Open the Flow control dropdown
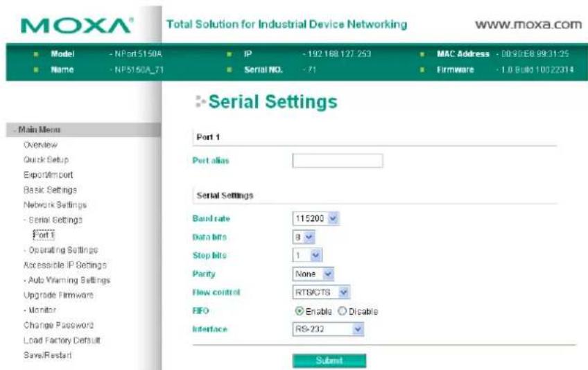The width and height of the screenshot is (588, 370). 321,292
